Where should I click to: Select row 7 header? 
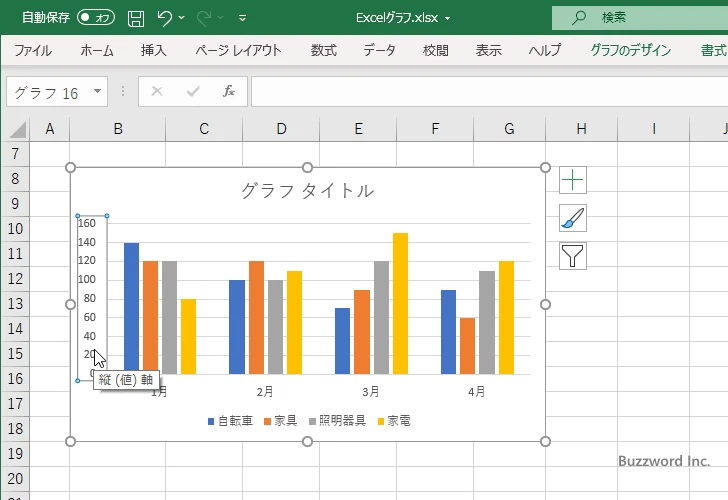point(15,154)
